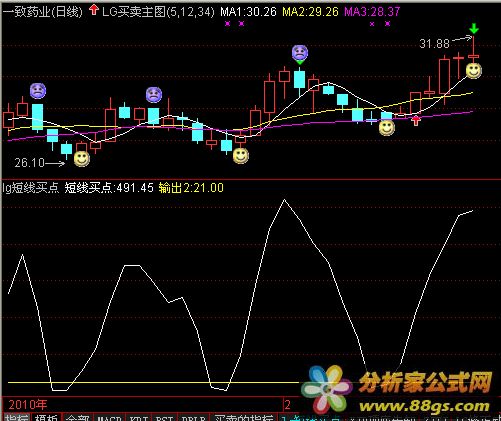Click the smiley face near the 26.10 low
The width and height of the screenshot is (501, 421).
click(82, 159)
